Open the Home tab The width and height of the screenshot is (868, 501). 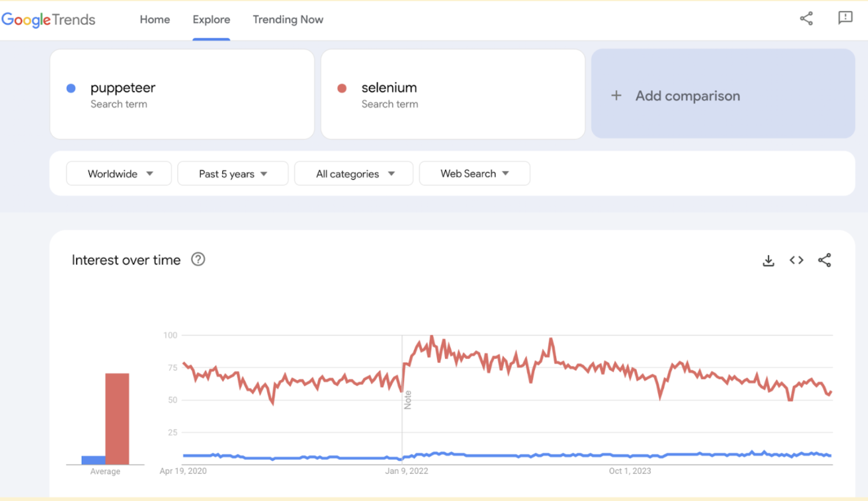point(155,20)
